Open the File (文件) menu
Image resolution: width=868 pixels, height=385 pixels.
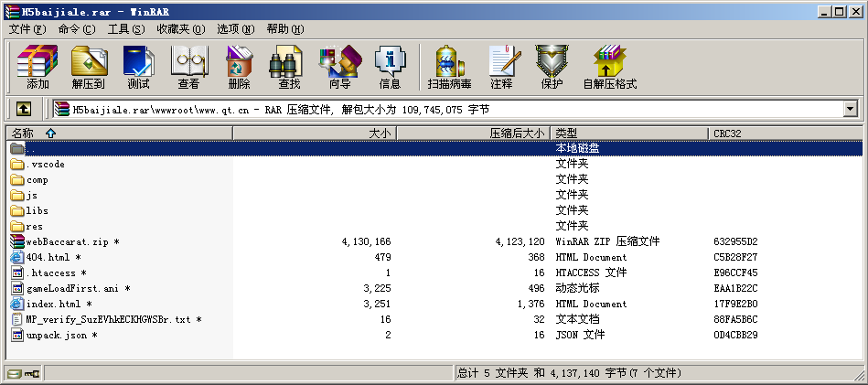point(27,29)
